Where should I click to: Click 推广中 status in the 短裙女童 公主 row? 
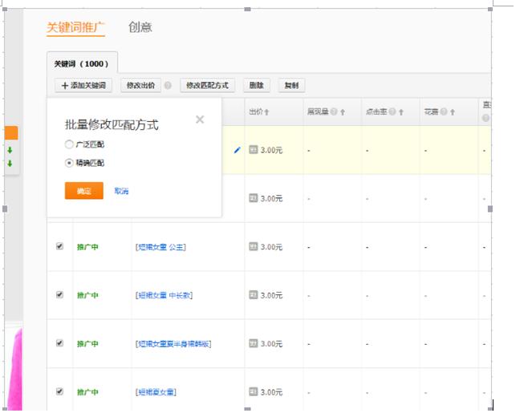click(87, 247)
